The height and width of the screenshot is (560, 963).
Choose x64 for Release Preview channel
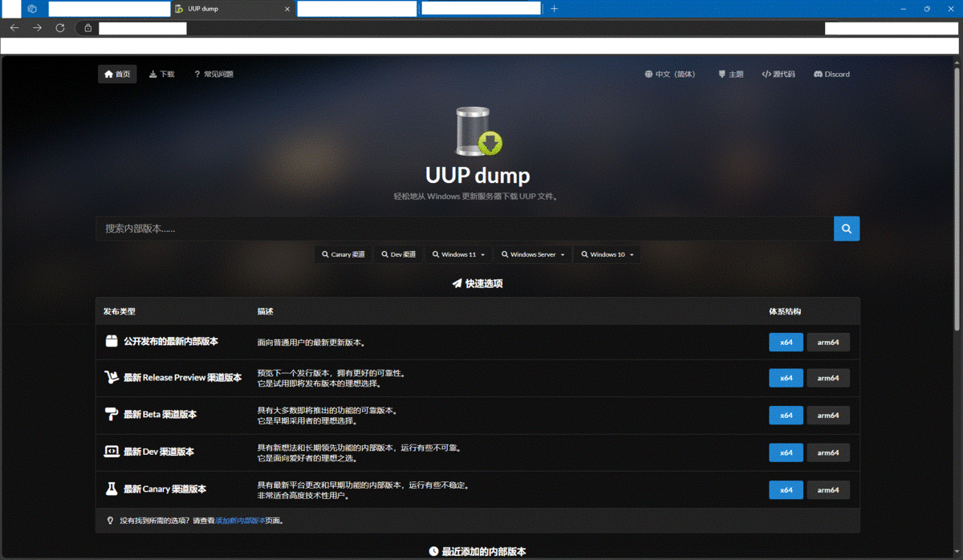(786, 378)
